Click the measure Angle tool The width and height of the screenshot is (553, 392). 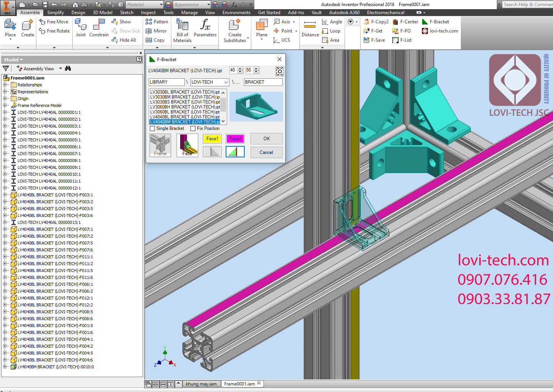point(332,22)
